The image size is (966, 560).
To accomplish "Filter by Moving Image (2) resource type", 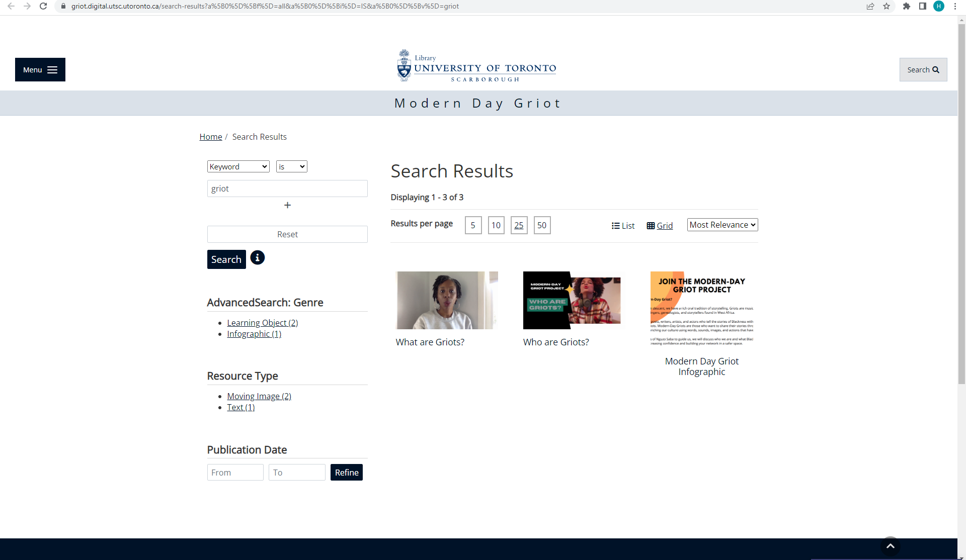I will [259, 396].
